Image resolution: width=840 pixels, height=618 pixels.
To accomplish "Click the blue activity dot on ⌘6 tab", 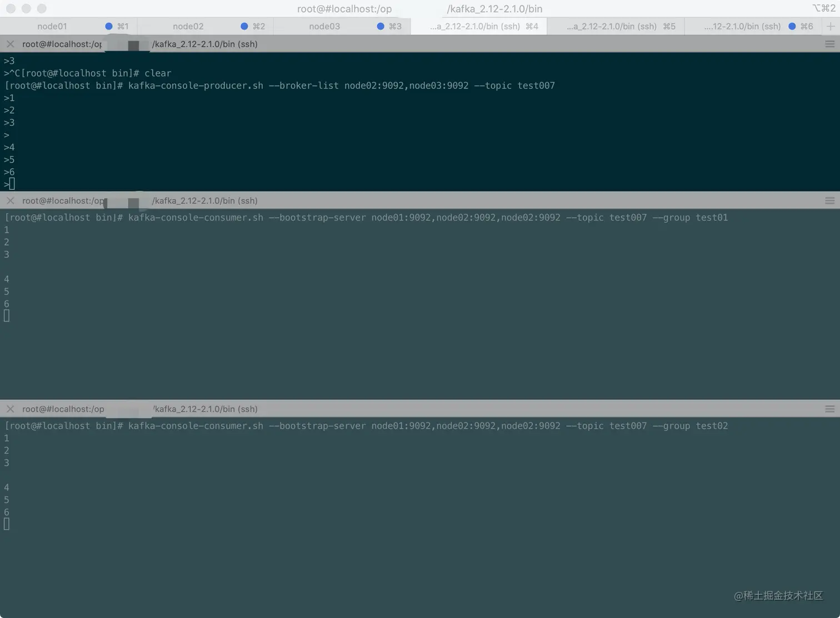I will click(x=792, y=26).
